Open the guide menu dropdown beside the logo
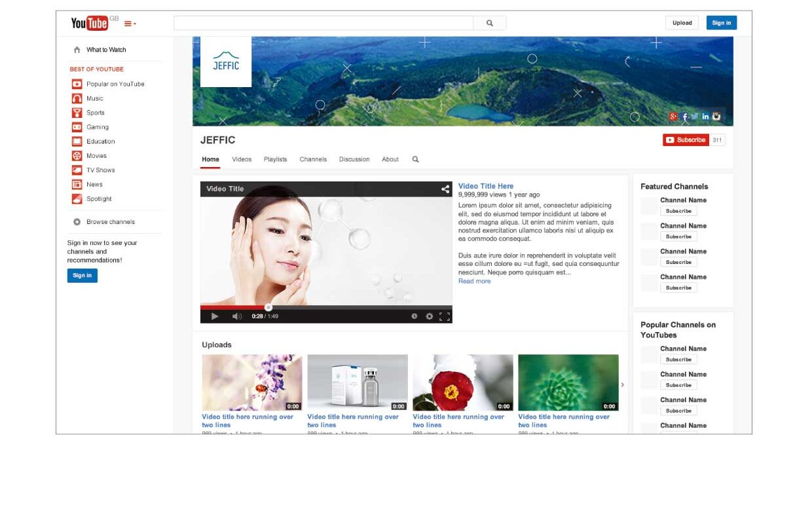This screenshot has width=812, height=524. [130, 24]
